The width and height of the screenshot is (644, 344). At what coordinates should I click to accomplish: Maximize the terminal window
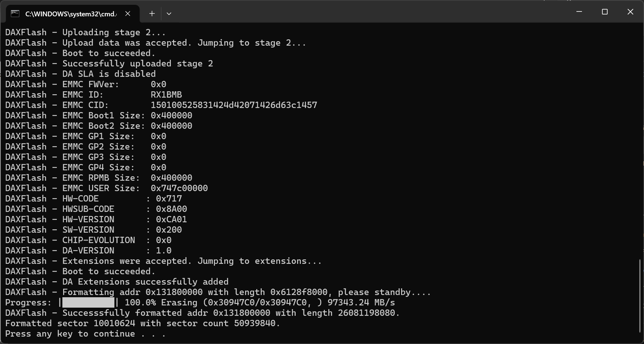pos(605,12)
